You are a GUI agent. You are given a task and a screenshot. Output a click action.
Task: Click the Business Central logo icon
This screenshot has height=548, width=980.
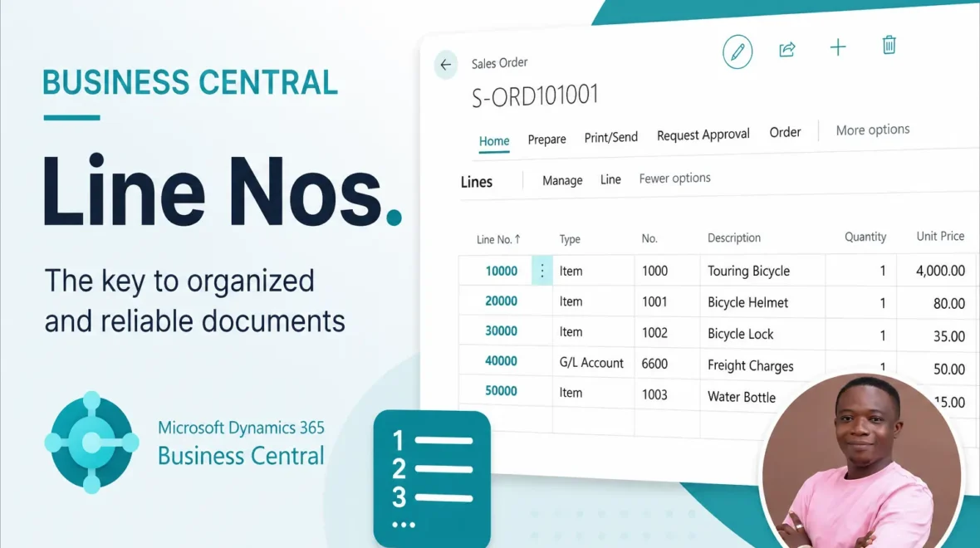click(x=92, y=443)
